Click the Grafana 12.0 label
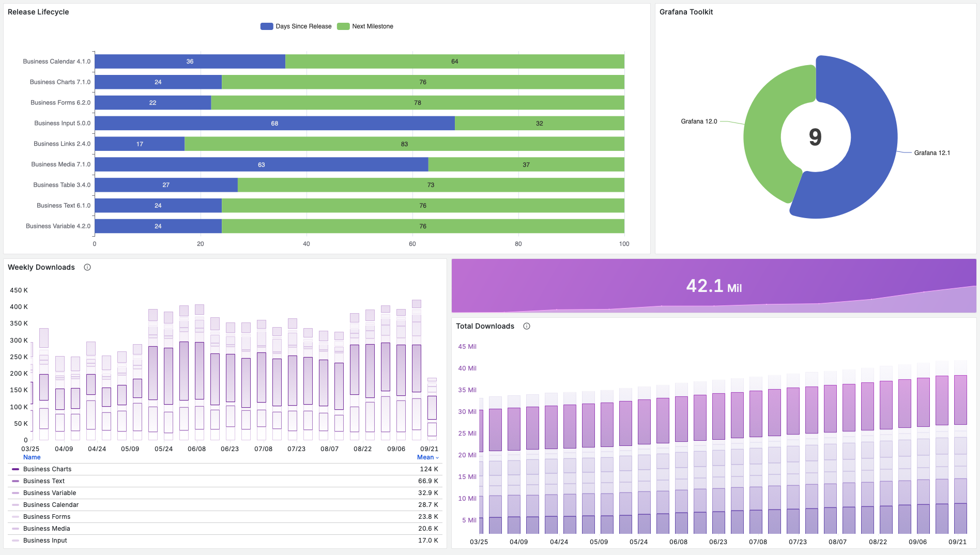The width and height of the screenshot is (980, 555). tap(699, 121)
